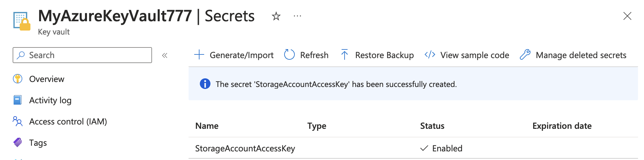Click the View sample code icon
The height and width of the screenshot is (160, 644).
pos(430,55)
